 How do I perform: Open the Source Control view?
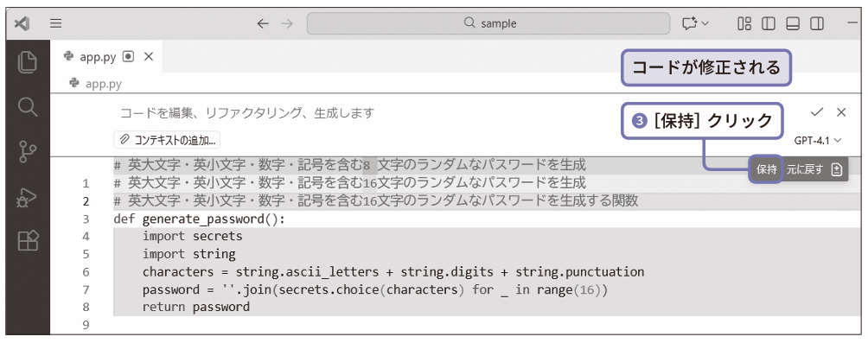pyautogui.click(x=27, y=151)
